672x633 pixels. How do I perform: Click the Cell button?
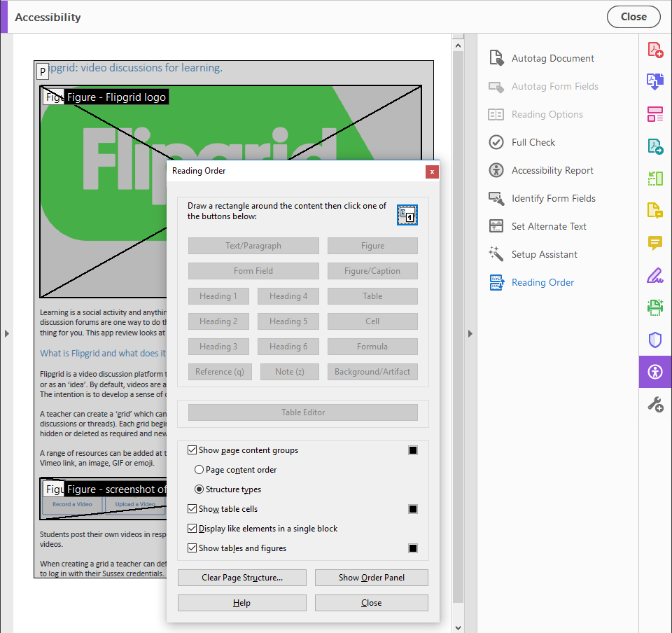click(372, 321)
